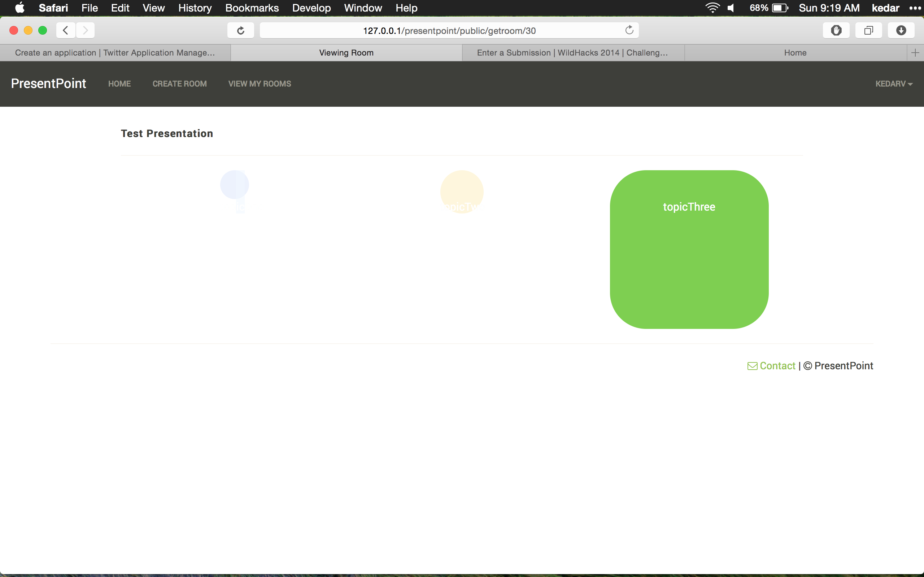
Task: Click the reload icon inside address bar
Action: tap(629, 30)
